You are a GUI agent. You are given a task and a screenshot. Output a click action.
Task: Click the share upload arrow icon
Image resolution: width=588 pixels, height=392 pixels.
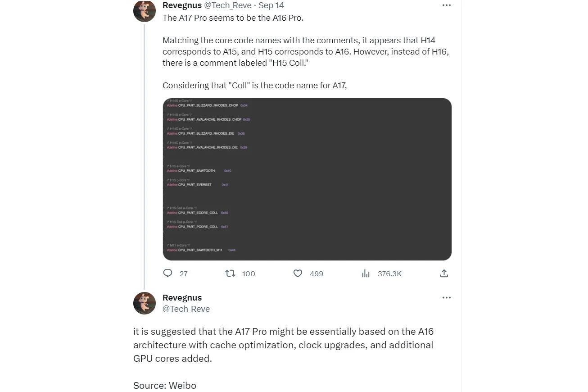444,273
